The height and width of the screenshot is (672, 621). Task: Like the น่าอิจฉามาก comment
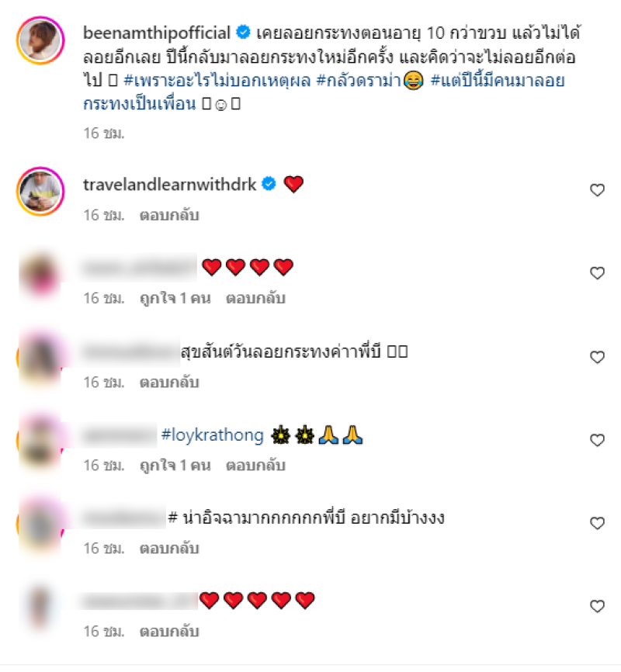[597, 523]
